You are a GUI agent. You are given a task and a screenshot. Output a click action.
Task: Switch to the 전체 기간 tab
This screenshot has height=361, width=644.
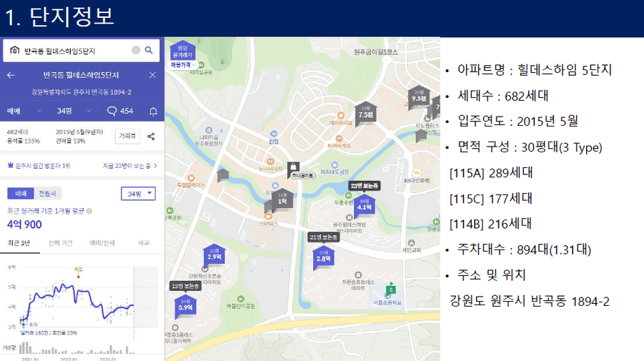point(60,243)
